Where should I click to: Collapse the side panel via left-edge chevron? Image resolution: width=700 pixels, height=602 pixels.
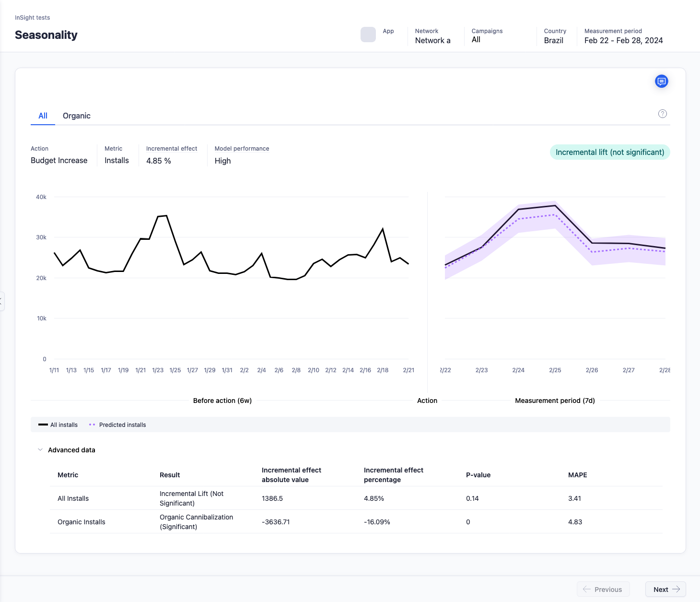pos(2,301)
